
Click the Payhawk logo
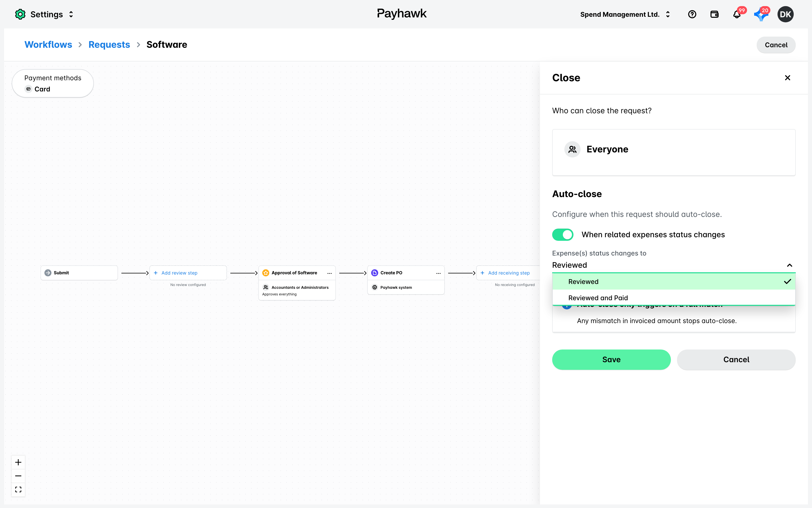tap(402, 14)
